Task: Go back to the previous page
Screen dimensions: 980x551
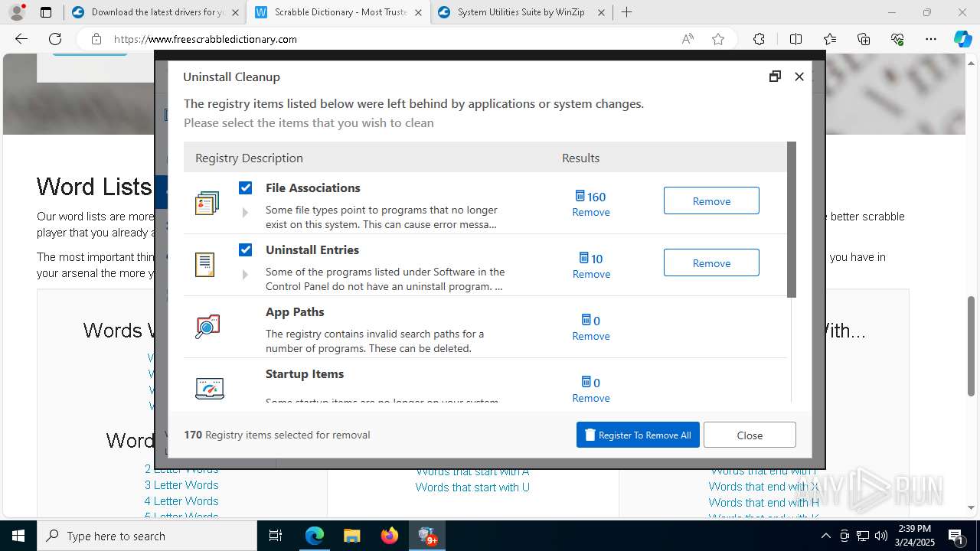Action: coord(21,39)
